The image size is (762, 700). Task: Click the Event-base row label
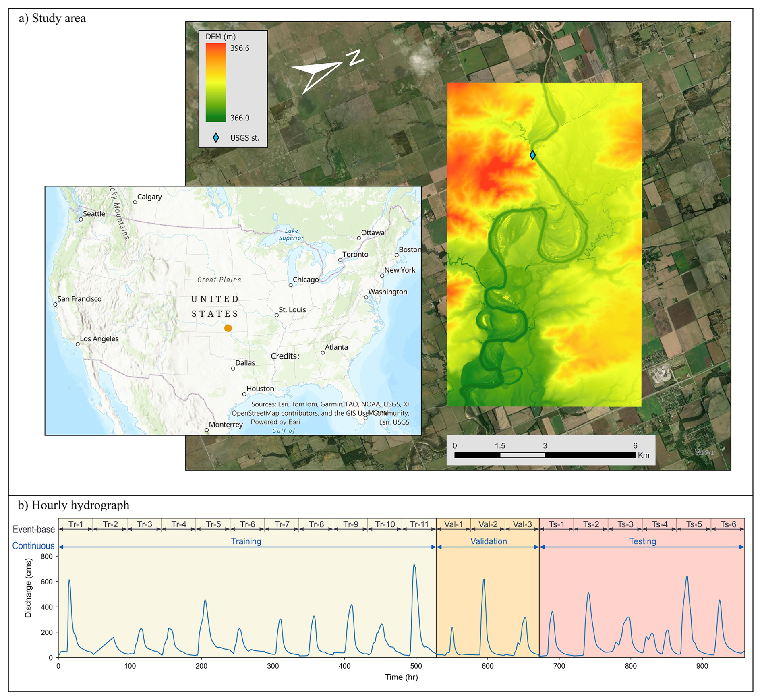(x=34, y=530)
